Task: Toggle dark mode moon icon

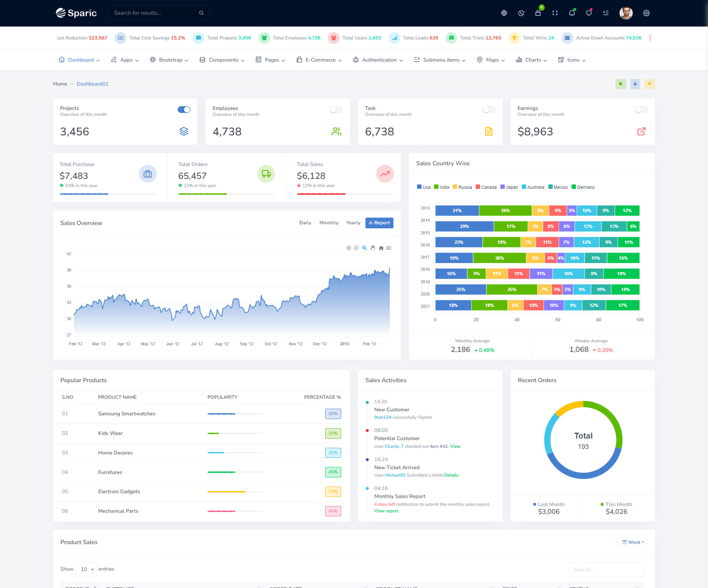Action: (521, 13)
